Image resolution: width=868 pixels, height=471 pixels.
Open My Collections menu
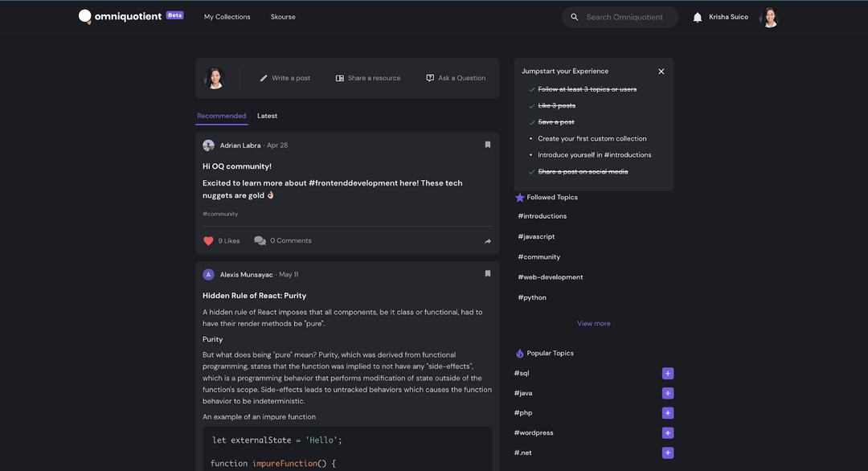click(x=227, y=17)
